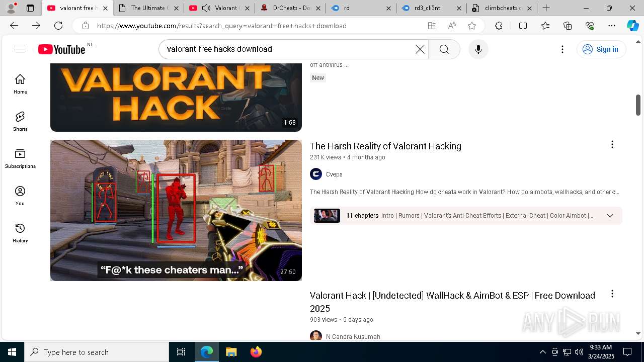
Task: Click the YouTube logo
Action: tap(62, 49)
